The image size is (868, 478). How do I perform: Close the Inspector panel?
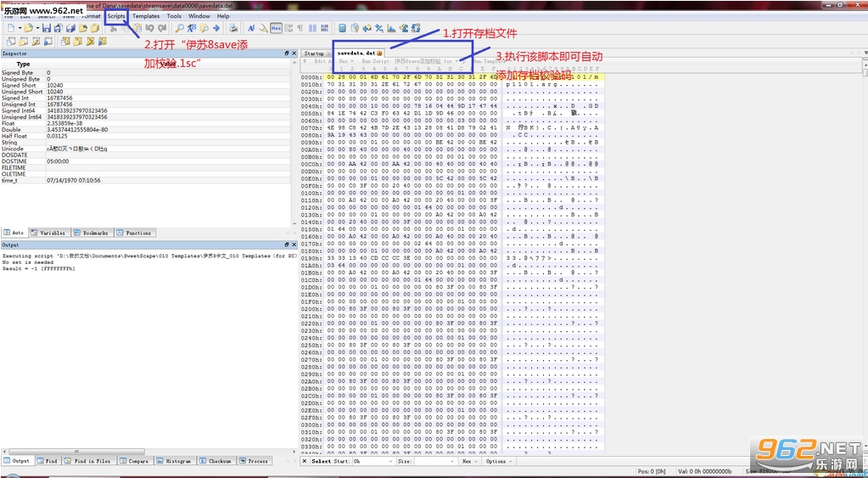[294, 53]
